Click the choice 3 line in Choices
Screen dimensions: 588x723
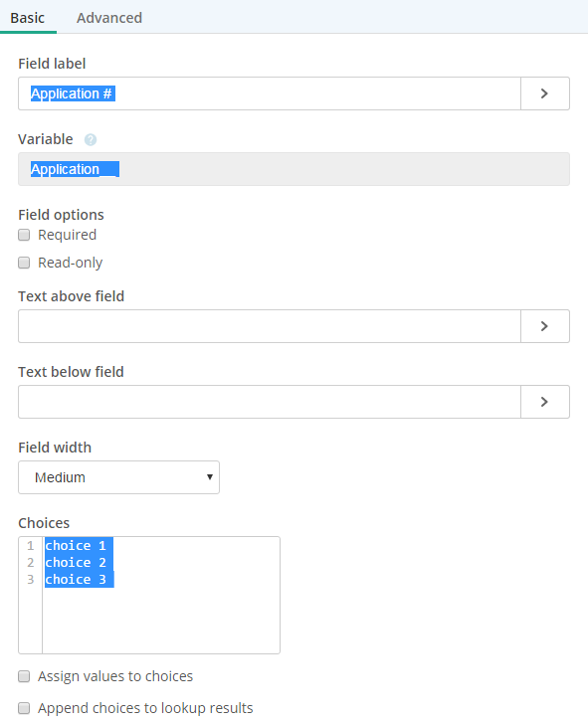click(76, 580)
